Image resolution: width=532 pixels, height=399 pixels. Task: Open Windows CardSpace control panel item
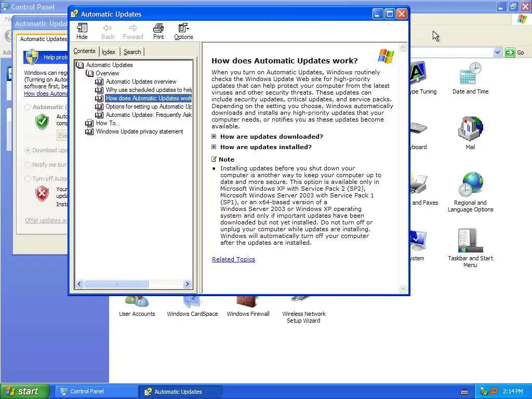pos(192,307)
